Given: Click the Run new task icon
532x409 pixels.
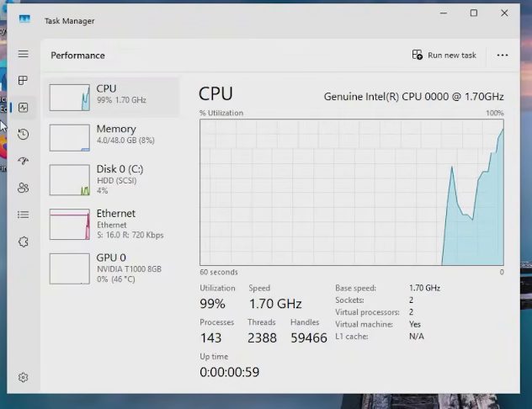Looking at the screenshot, I should point(417,55).
